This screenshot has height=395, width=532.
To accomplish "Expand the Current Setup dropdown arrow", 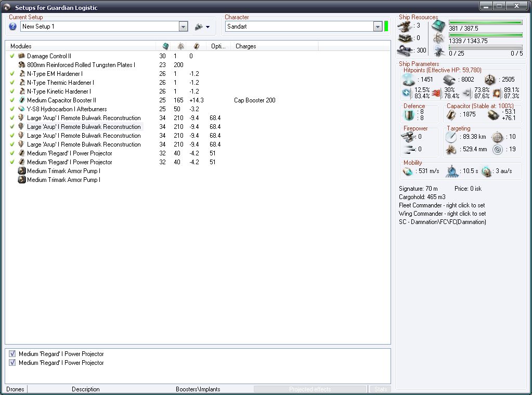I will click(183, 27).
